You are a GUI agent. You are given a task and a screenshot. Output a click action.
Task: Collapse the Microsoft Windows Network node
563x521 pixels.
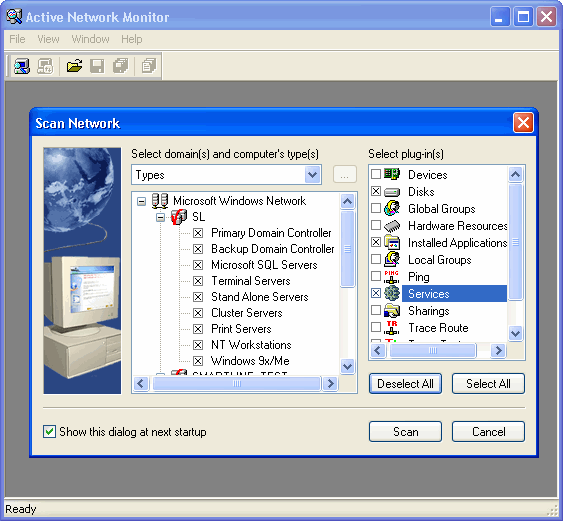(x=141, y=201)
